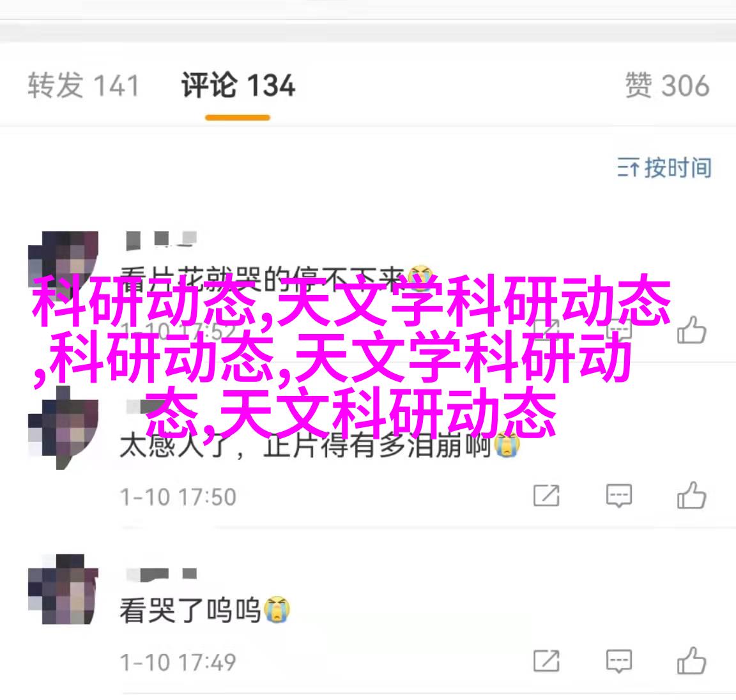Reply to the 17:50 comment
This screenshot has width=736, height=700.
(618, 496)
